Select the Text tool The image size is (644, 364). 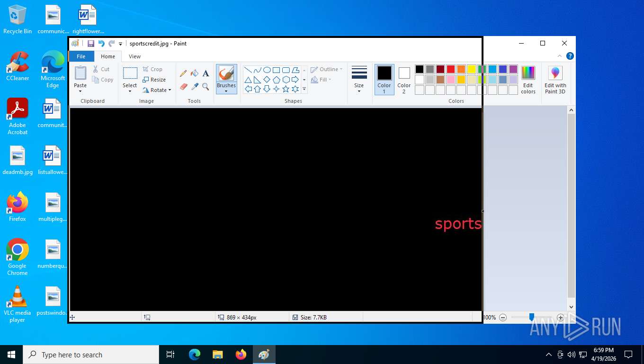pyautogui.click(x=206, y=73)
